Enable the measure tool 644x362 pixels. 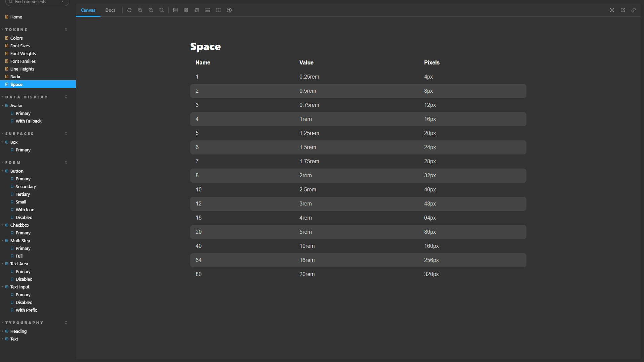pyautogui.click(x=208, y=10)
